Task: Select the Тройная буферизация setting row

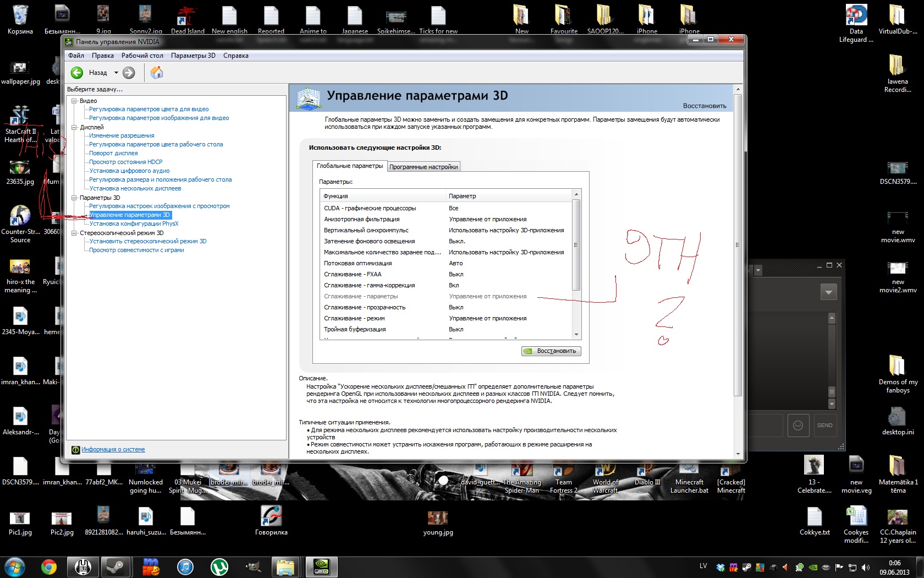Action: (x=446, y=329)
